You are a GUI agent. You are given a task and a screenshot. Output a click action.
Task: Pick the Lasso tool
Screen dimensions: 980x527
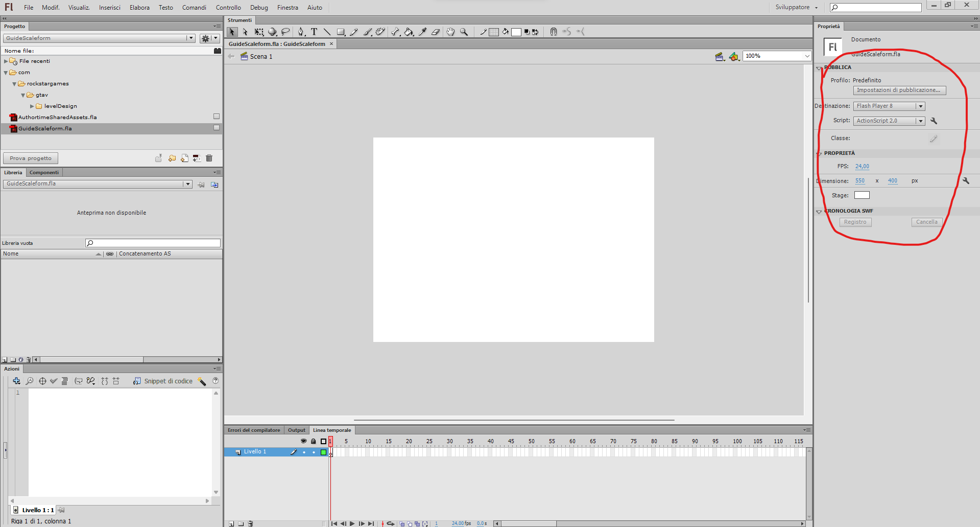coord(285,32)
